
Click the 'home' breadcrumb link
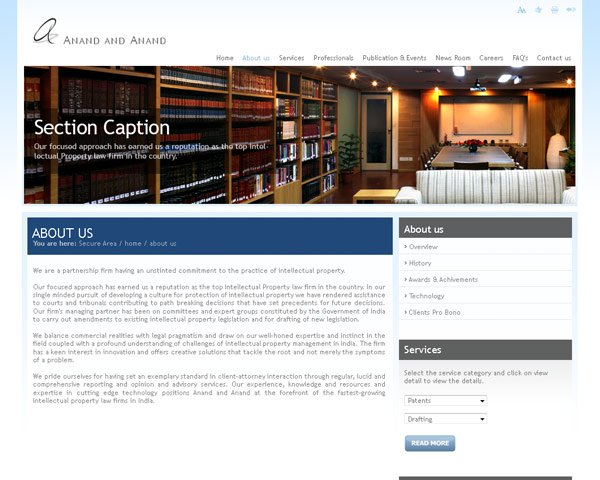pyautogui.click(x=133, y=243)
